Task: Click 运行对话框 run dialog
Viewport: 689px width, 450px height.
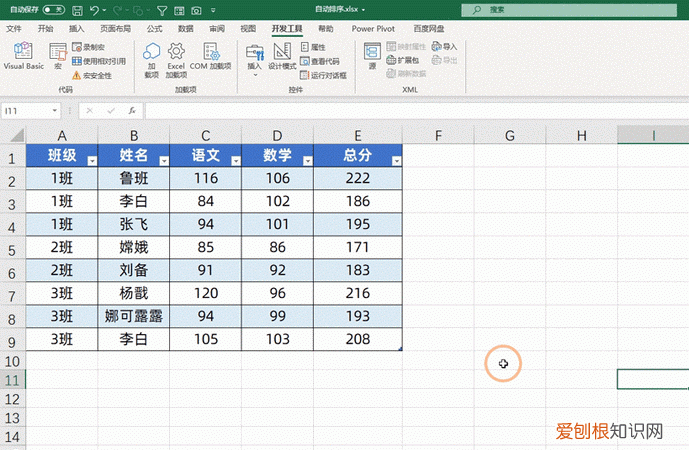Action: pos(323,76)
